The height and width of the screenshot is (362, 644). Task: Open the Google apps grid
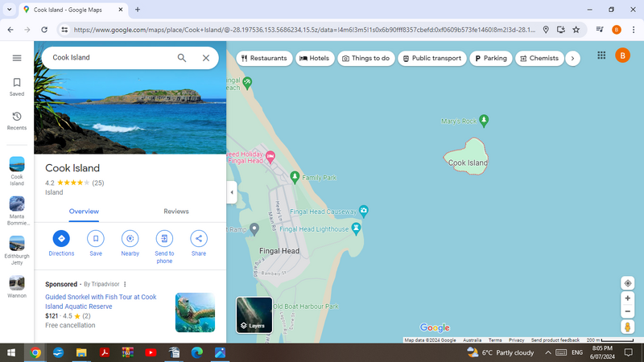coord(601,56)
